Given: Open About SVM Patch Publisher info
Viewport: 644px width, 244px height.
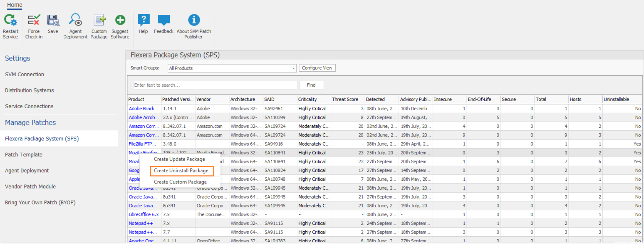Looking at the screenshot, I should (x=194, y=21).
